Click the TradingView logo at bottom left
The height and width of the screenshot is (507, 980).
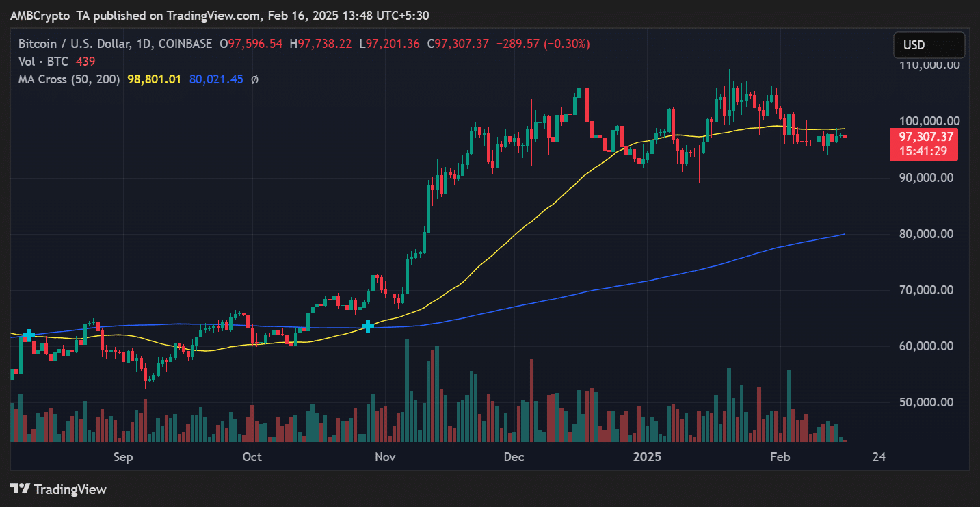coord(58,489)
